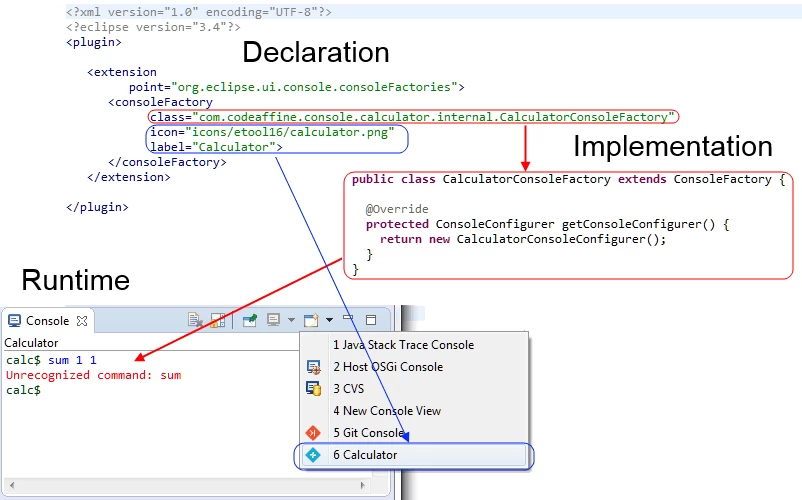Click the empty calc$ prompt line
The width and height of the screenshot is (802, 500).
(x=24, y=390)
